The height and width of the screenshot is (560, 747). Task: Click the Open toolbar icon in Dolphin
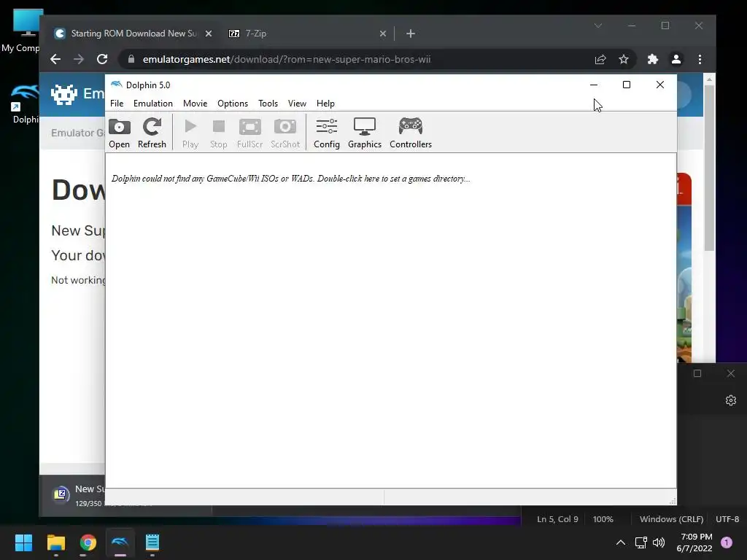119,133
